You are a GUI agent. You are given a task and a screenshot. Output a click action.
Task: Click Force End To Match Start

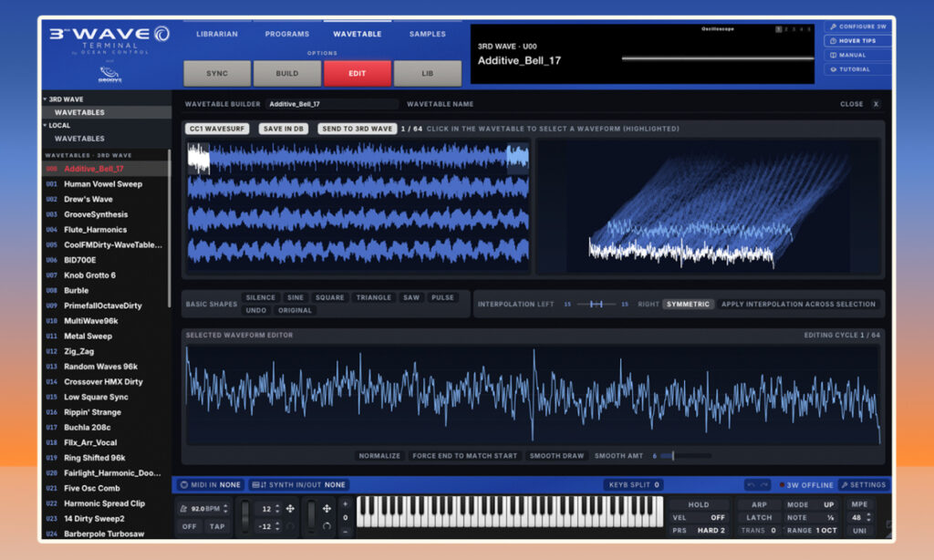pyautogui.click(x=464, y=456)
